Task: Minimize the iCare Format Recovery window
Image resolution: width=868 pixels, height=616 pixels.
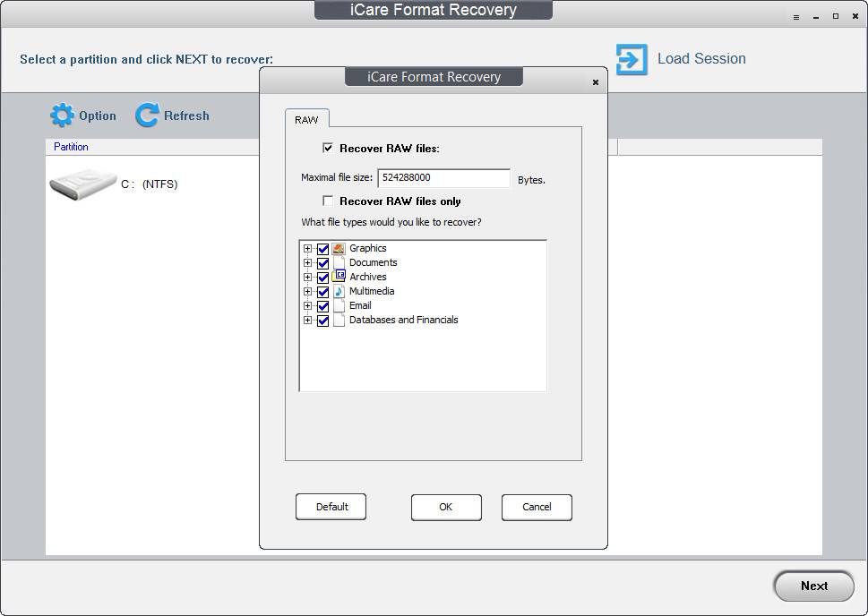Action: pyautogui.click(x=816, y=17)
